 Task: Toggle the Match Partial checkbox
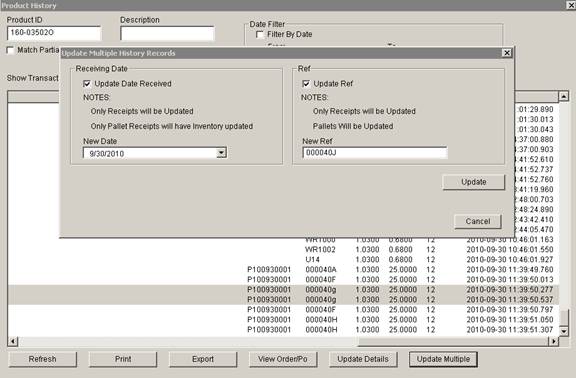point(10,50)
